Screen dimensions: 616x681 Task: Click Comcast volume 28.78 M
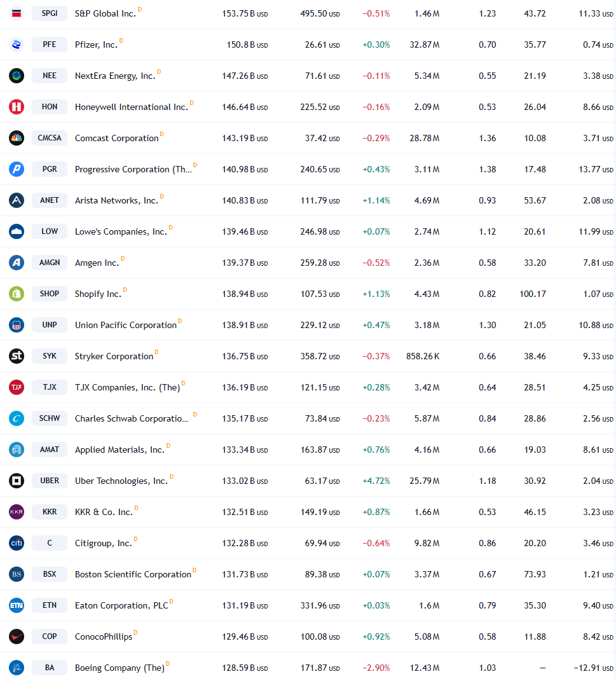pyautogui.click(x=425, y=138)
